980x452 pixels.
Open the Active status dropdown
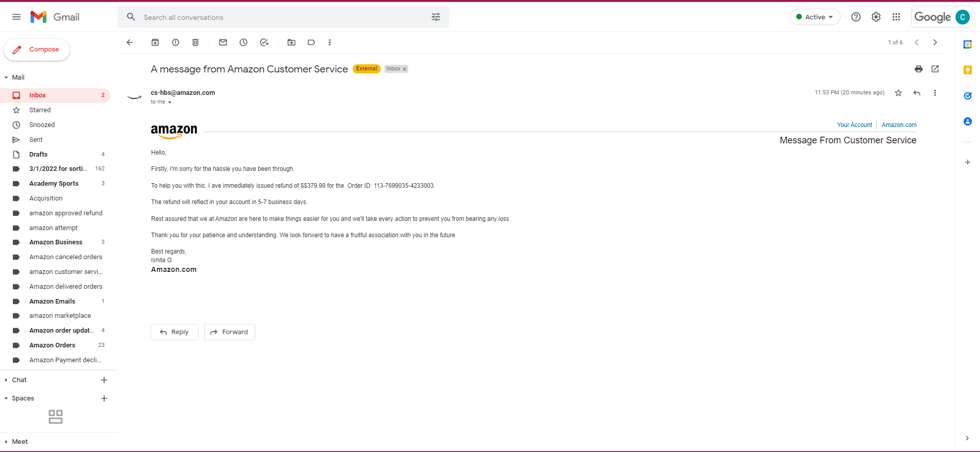815,17
